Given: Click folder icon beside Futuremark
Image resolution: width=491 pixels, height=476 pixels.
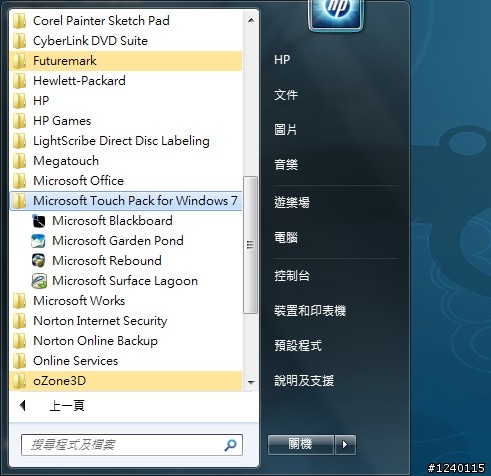Looking at the screenshot, I should pos(19,61).
